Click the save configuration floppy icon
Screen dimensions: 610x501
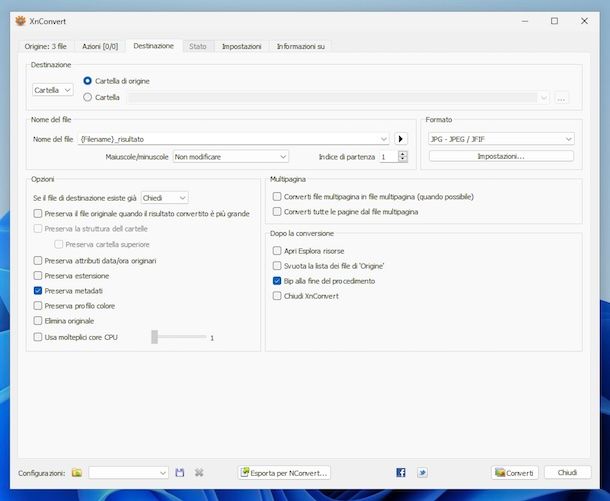179,473
